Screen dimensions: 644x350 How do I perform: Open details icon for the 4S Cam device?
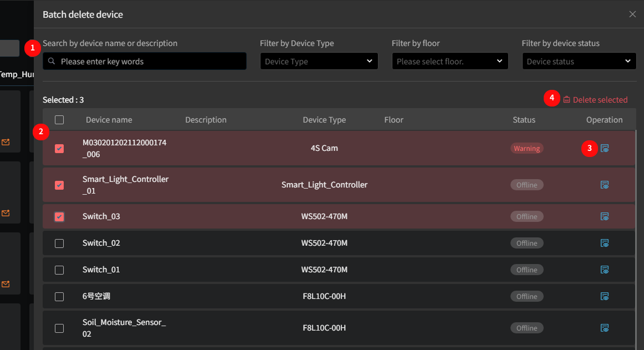605,148
